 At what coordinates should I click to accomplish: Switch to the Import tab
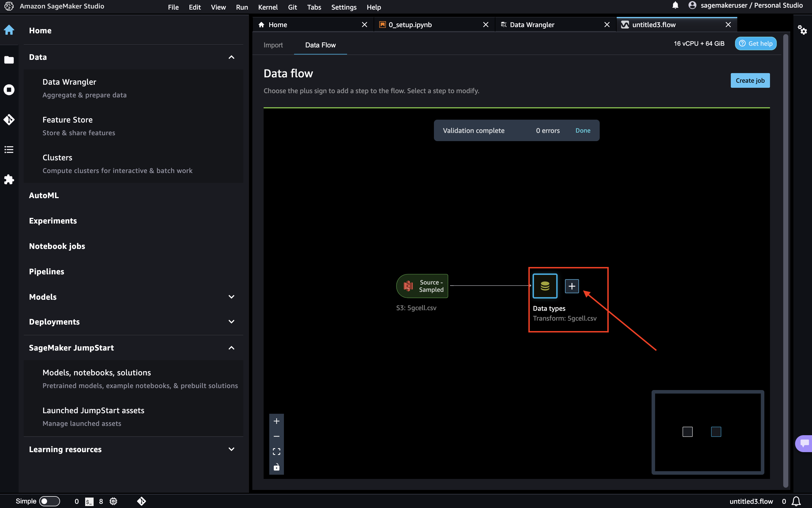pyautogui.click(x=273, y=45)
